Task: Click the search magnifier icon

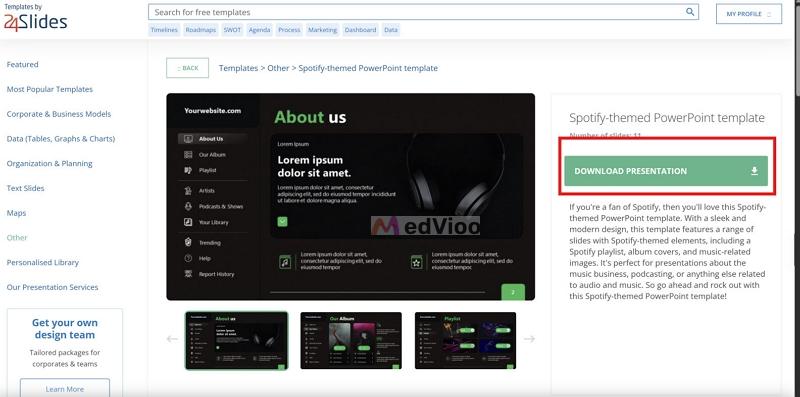Action: point(690,12)
